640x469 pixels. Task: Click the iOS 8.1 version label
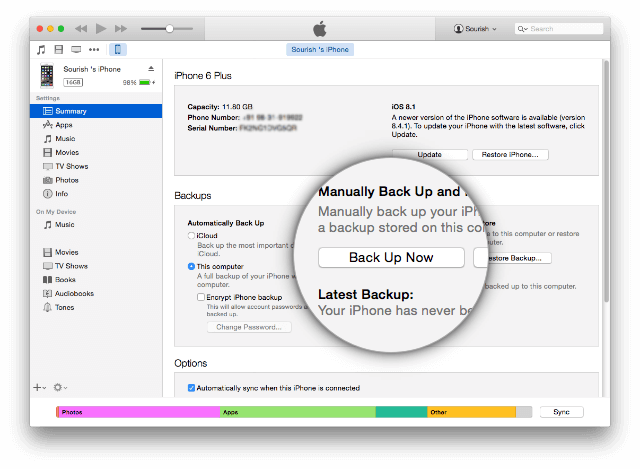403,107
